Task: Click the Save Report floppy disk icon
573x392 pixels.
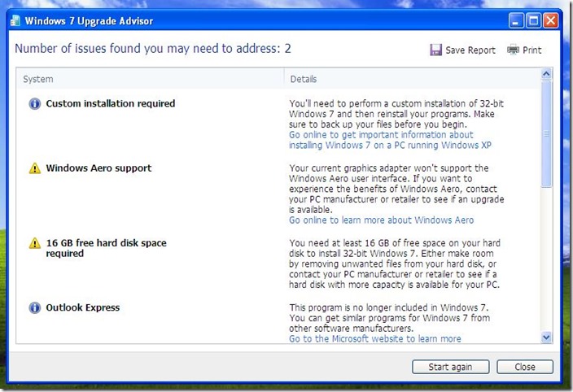Action: pyautogui.click(x=435, y=50)
